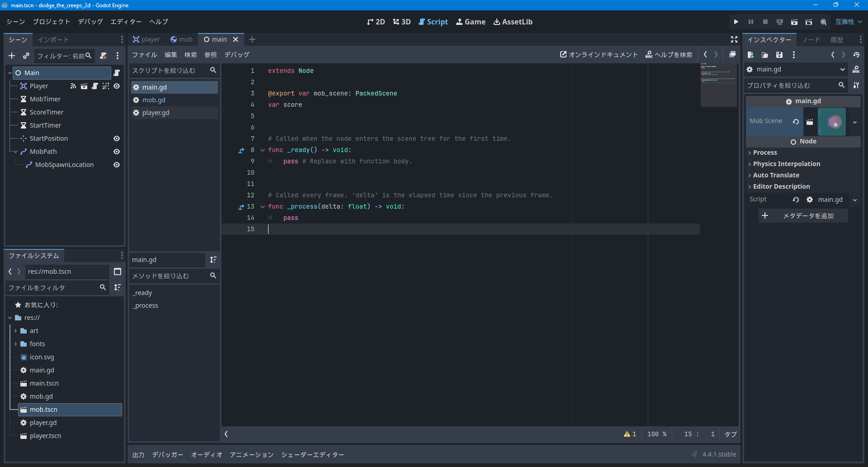Save the current resource with the floppy icon
868x467 pixels.
tap(778, 55)
